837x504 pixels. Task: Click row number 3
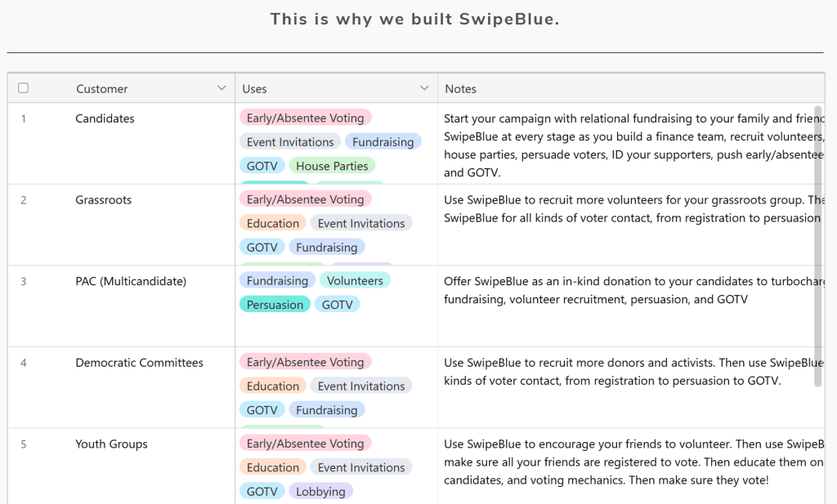pos(24,282)
